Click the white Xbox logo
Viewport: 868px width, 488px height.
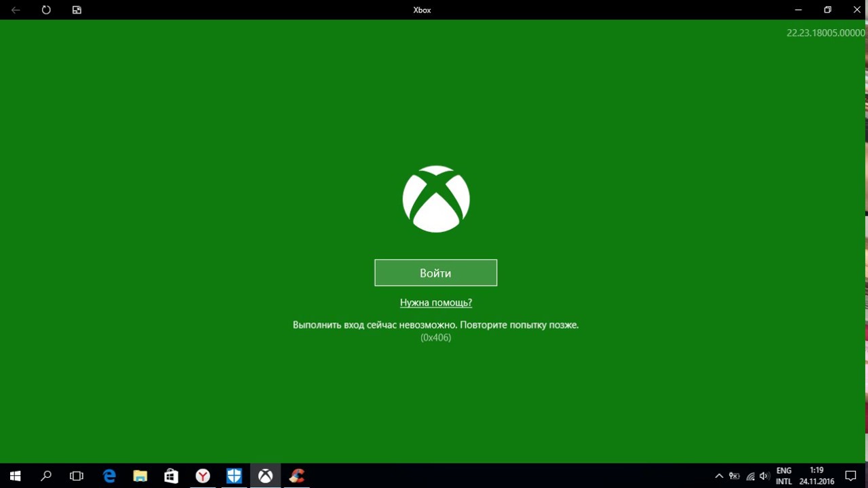[436, 199]
